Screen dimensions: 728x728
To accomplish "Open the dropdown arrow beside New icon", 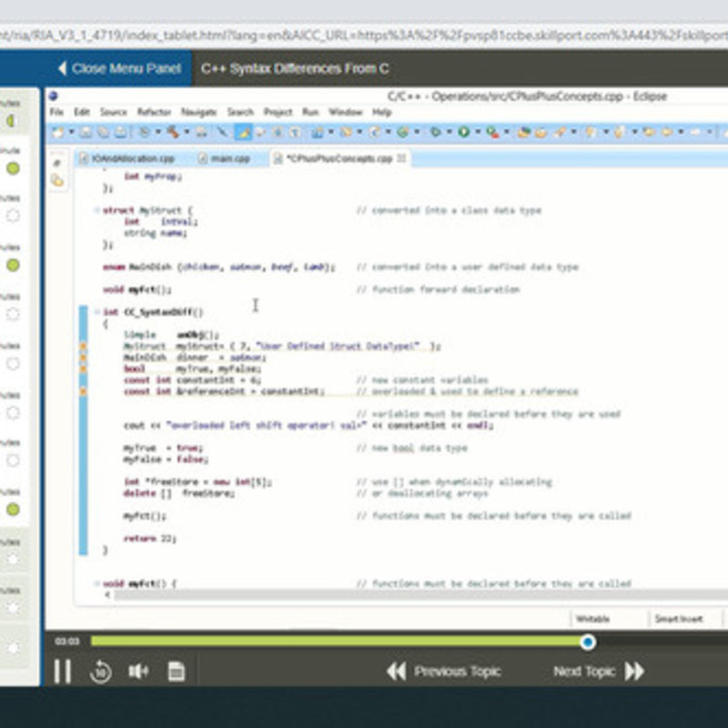I will (72, 132).
